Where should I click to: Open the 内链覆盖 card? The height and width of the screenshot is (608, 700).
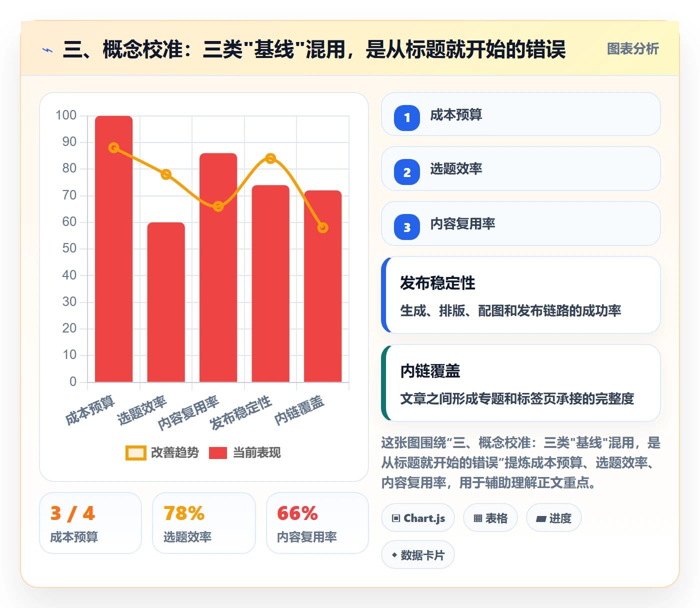pos(521,383)
